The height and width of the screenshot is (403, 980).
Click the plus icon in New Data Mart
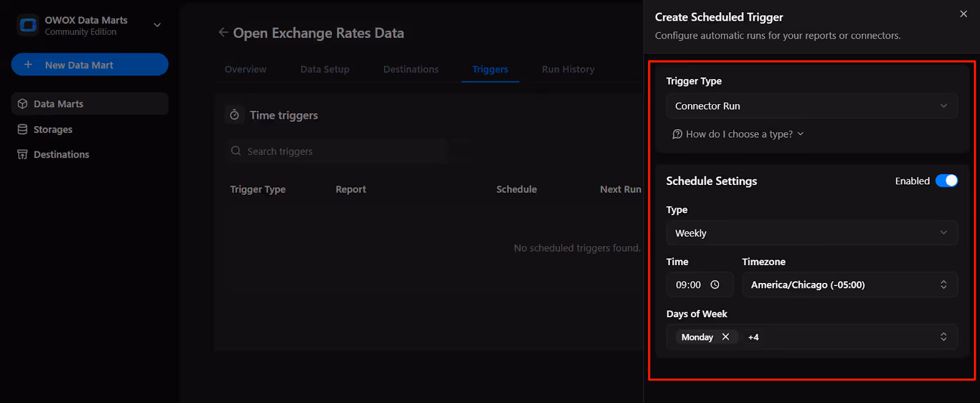point(28,64)
